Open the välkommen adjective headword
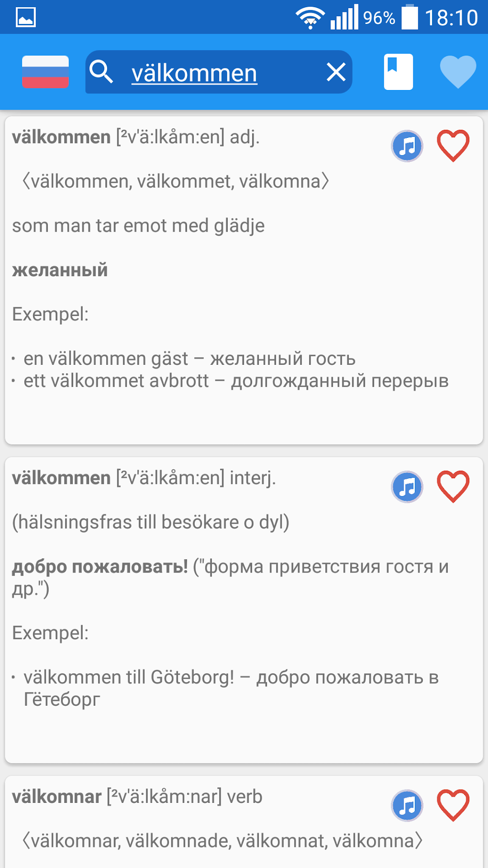The image size is (488, 868). (61, 137)
